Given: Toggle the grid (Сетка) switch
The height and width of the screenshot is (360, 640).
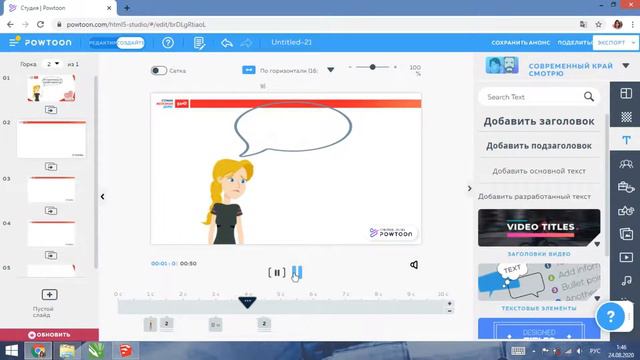Looking at the screenshot, I should [159, 71].
